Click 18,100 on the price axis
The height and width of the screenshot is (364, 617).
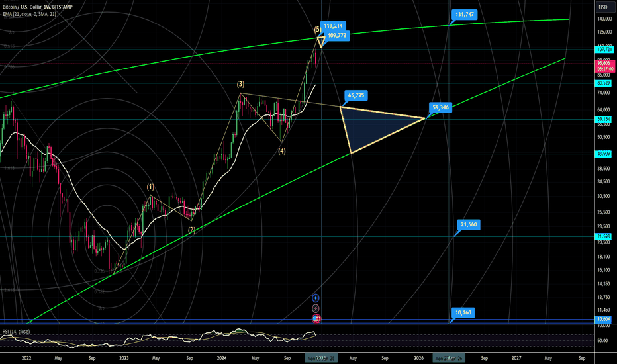tap(603, 257)
